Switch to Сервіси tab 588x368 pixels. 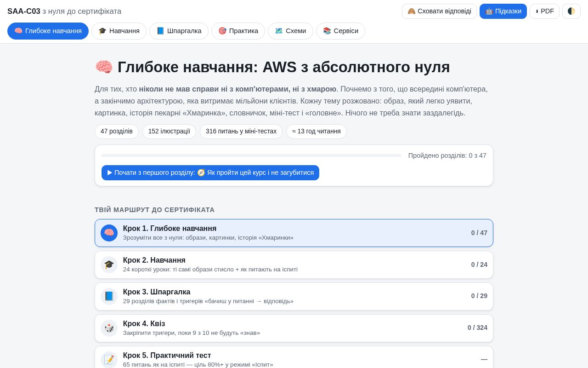tap(340, 31)
